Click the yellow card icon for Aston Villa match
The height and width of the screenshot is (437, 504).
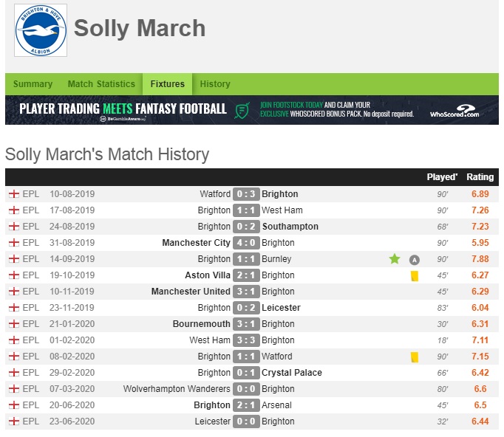coord(415,276)
